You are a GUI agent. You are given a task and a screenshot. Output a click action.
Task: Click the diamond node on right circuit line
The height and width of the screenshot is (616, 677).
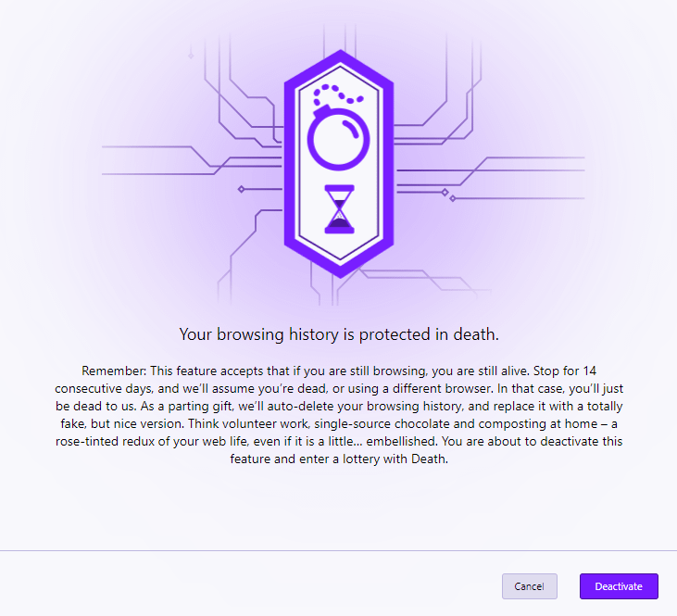click(445, 192)
